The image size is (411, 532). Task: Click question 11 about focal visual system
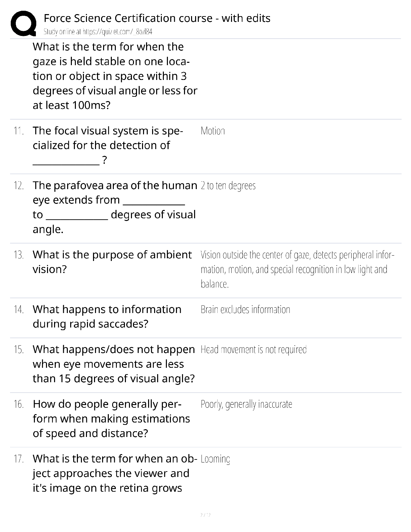[108, 145]
